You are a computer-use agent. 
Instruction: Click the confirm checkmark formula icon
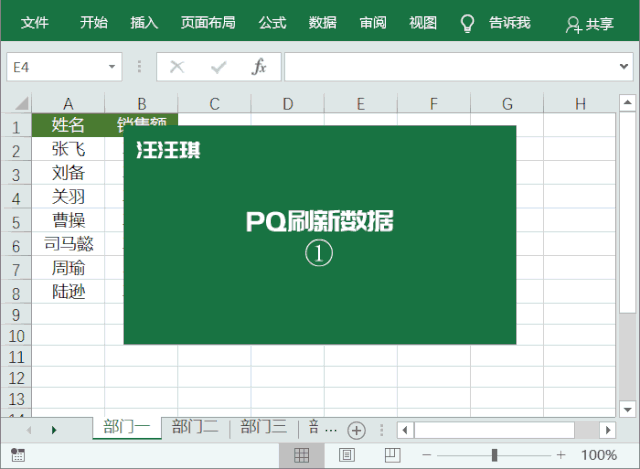pyautogui.click(x=218, y=67)
